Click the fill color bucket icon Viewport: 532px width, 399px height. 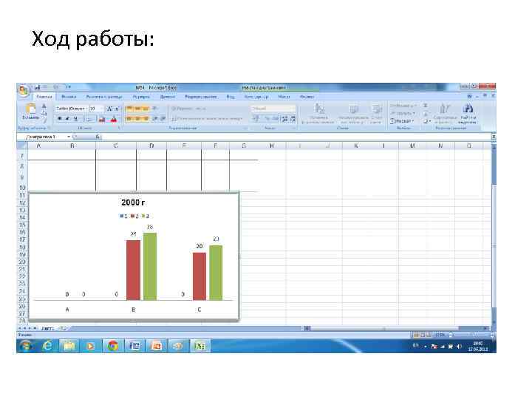(x=102, y=119)
